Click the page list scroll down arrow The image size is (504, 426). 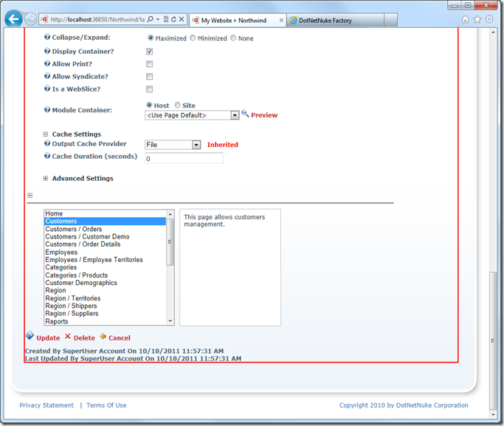point(170,321)
